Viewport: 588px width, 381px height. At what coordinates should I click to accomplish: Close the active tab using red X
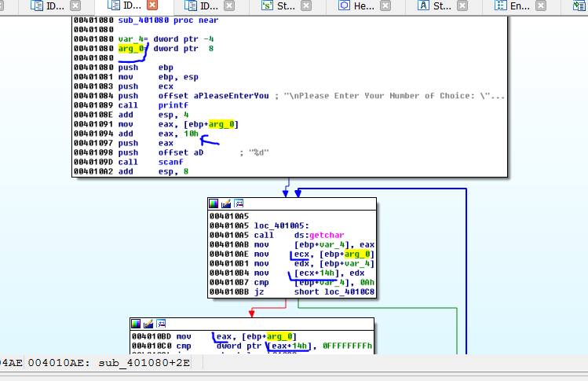click(x=154, y=5)
